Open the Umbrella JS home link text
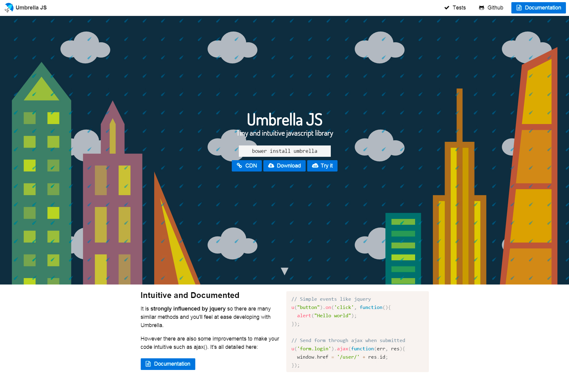 pyautogui.click(x=31, y=8)
